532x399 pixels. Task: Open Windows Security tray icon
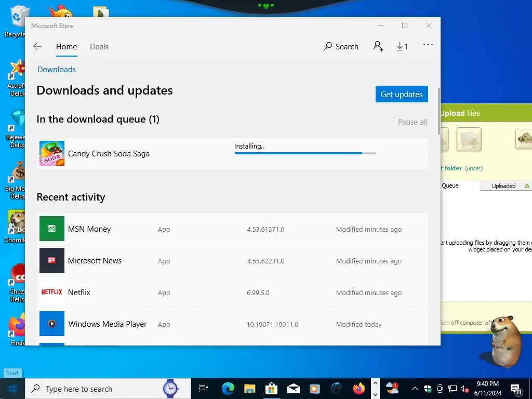[x=428, y=389]
